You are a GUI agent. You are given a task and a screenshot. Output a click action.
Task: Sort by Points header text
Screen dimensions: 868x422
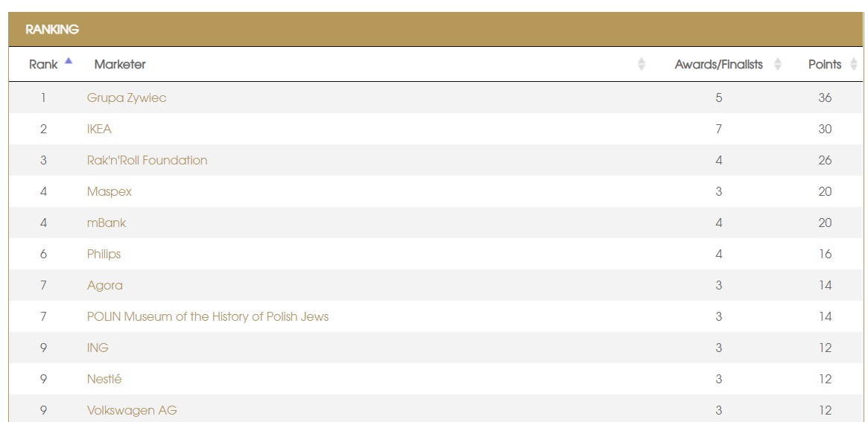pyautogui.click(x=824, y=65)
